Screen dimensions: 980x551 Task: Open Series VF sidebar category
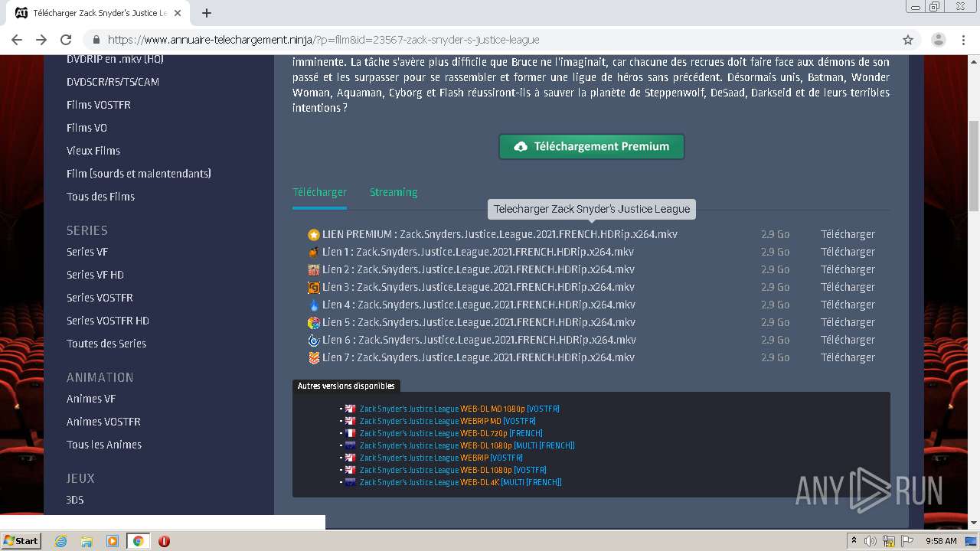tap(87, 252)
